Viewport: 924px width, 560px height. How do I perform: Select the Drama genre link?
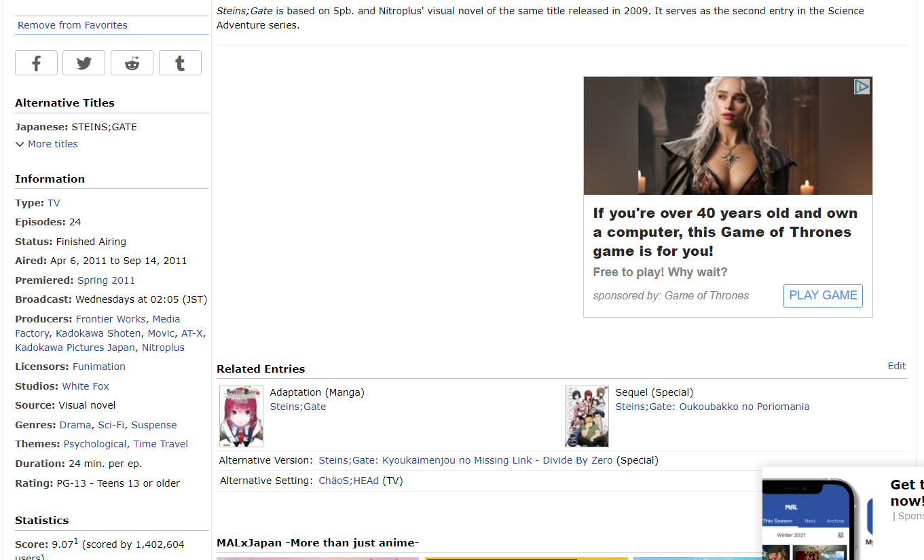pos(75,425)
